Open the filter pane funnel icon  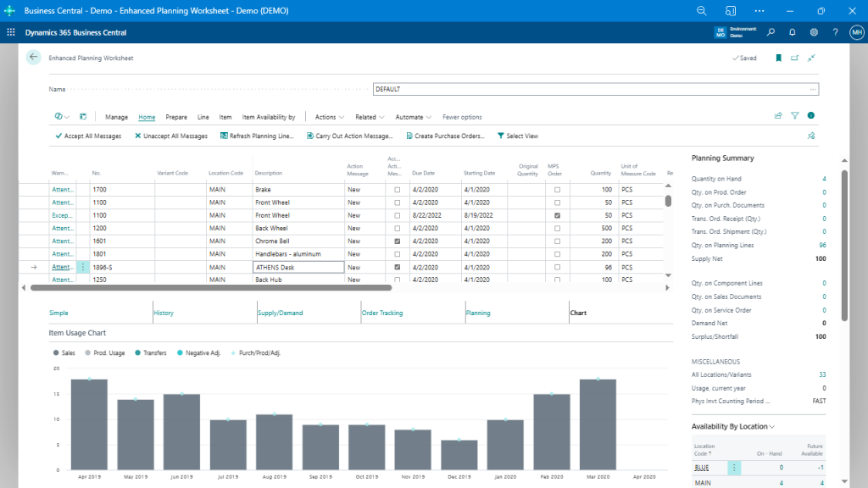pyautogui.click(x=795, y=115)
